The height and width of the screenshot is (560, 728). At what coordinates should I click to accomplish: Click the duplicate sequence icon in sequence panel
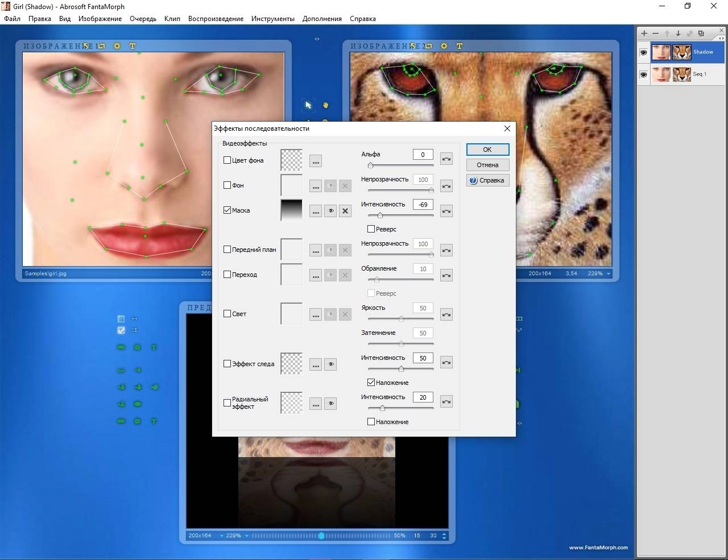pos(701,34)
